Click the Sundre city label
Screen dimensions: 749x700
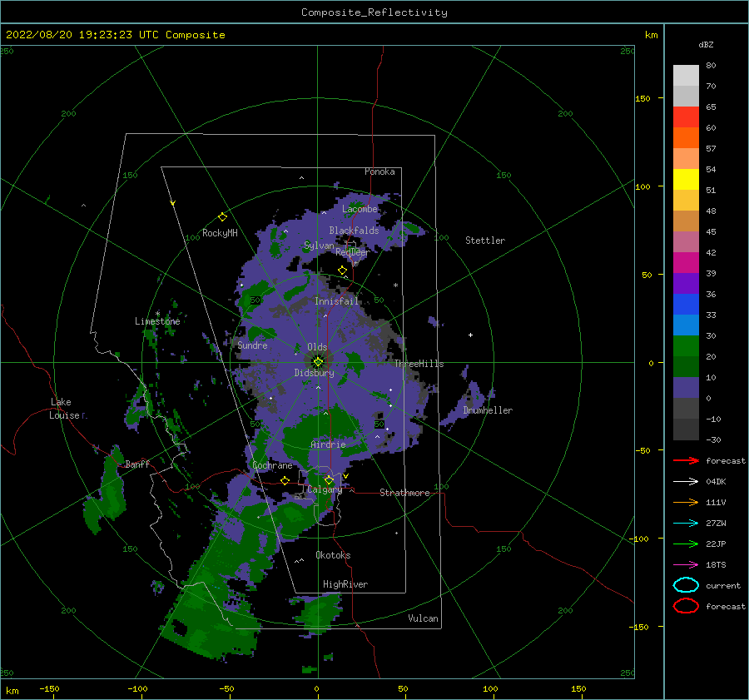point(252,345)
